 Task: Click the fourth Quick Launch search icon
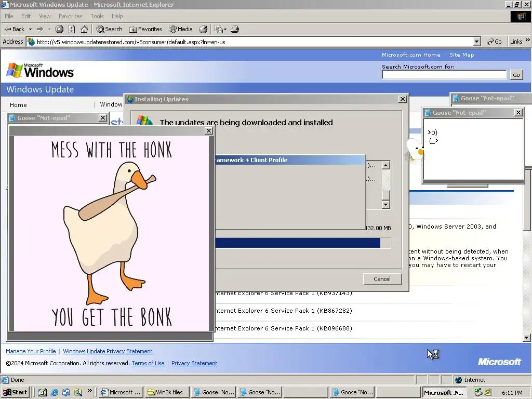pyautogui.click(x=78, y=392)
